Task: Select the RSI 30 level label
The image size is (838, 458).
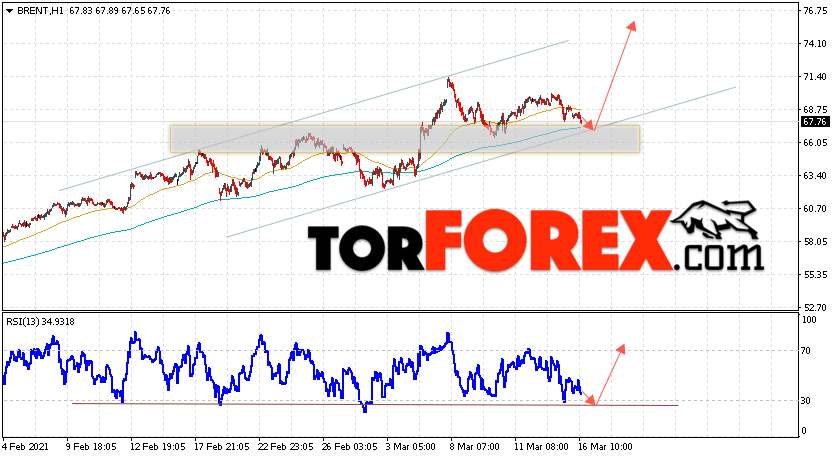Action: click(x=807, y=401)
